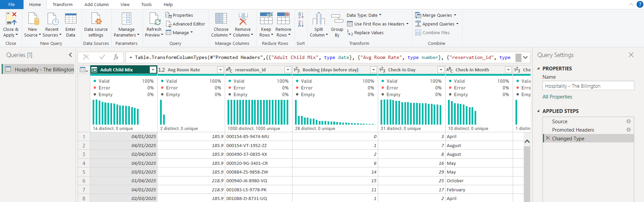The width and height of the screenshot is (644, 202).
Task: Delete the Changed Type applied step
Action: pyautogui.click(x=548, y=138)
